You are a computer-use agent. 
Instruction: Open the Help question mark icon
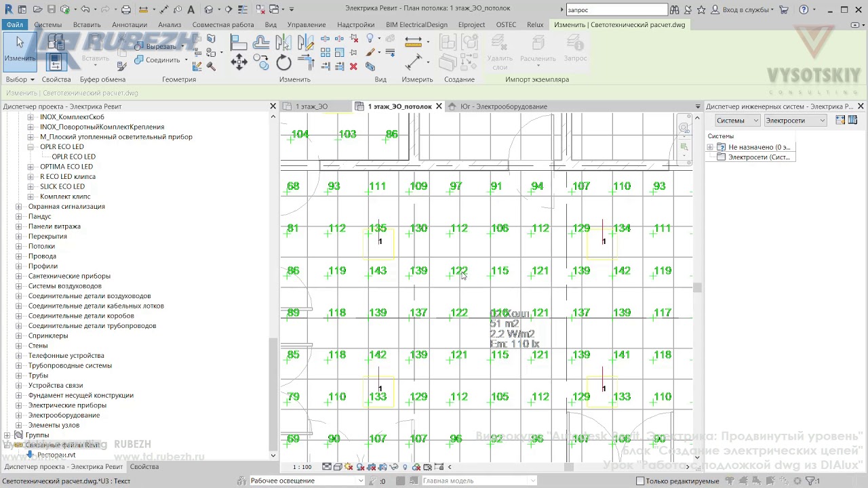tap(804, 9)
